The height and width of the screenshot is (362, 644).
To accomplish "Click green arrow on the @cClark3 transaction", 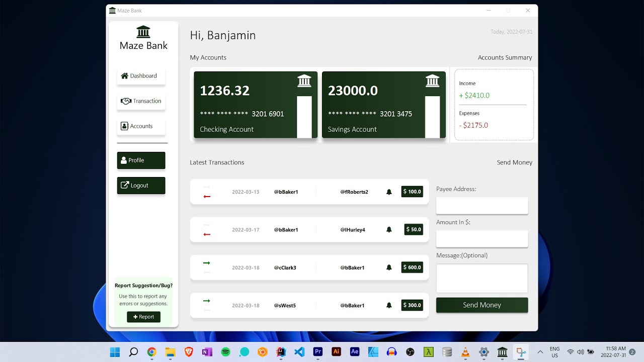I will pos(207,263).
